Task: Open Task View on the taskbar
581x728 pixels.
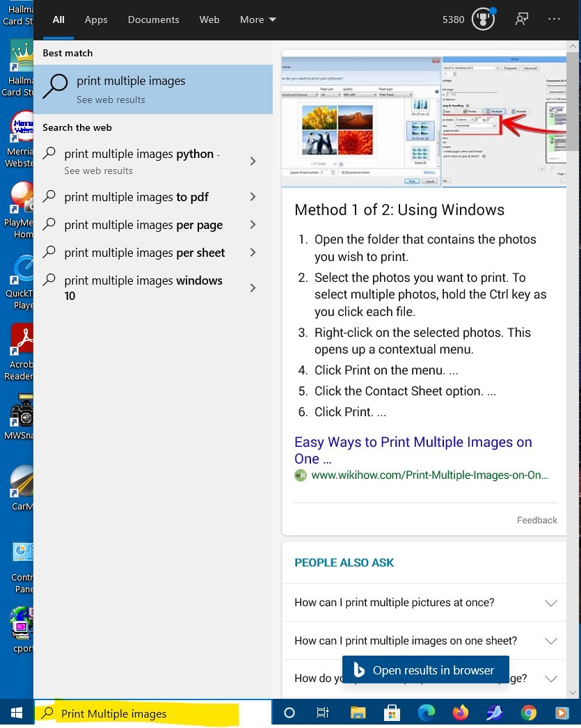Action: click(323, 713)
